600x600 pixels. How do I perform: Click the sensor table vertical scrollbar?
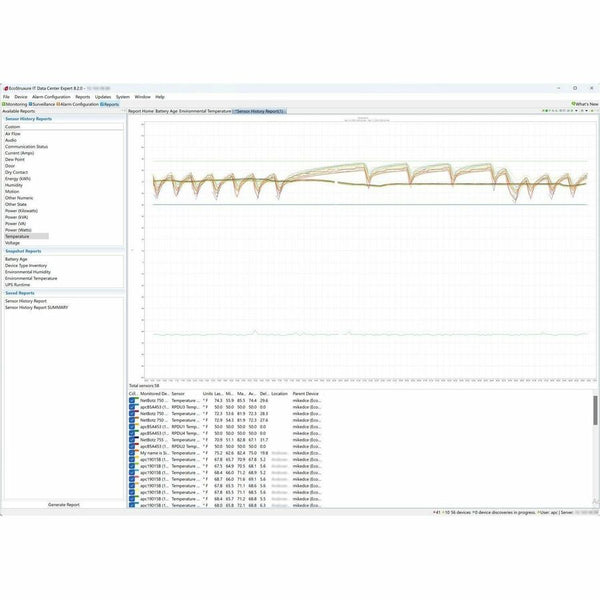tap(595, 410)
